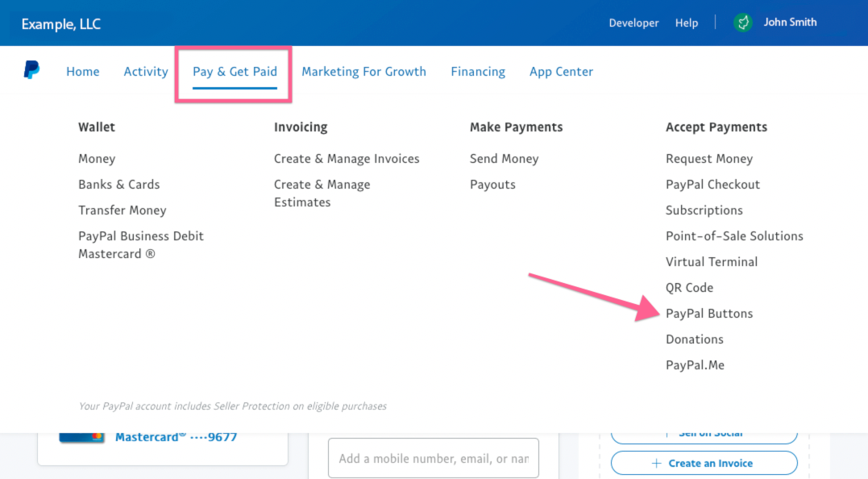
Task: Open PayPal Checkout
Action: pyautogui.click(x=713, y=185)
